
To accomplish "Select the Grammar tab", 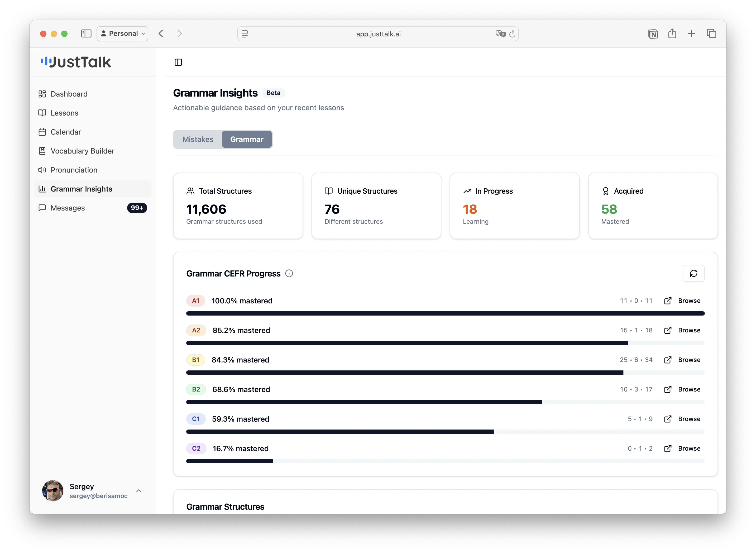I will click(x=247, y=139).
